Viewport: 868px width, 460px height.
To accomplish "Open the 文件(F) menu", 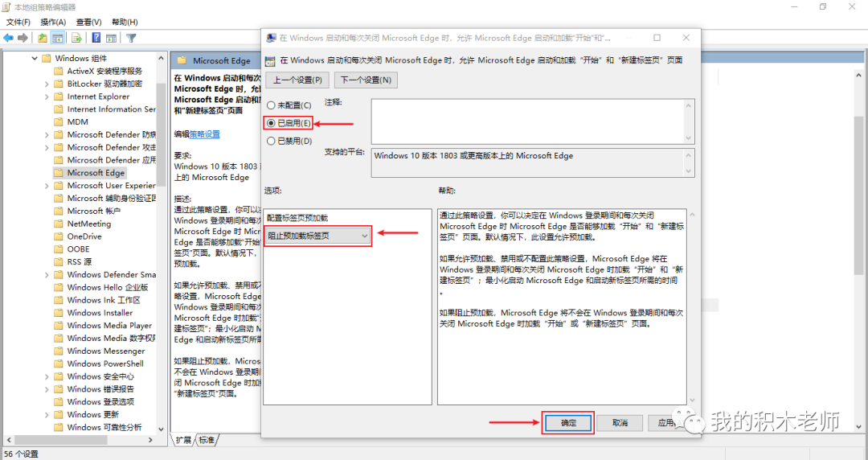I will 18,23.
